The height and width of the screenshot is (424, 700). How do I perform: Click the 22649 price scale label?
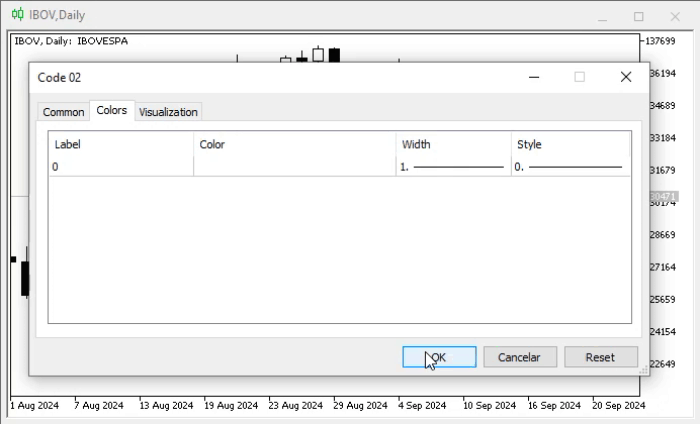(x=662, y=364)
